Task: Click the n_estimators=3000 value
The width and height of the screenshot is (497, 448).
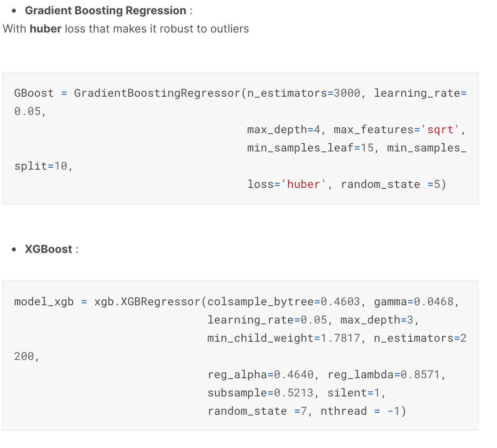Action: pyautogui.click(x=304, y=93)
